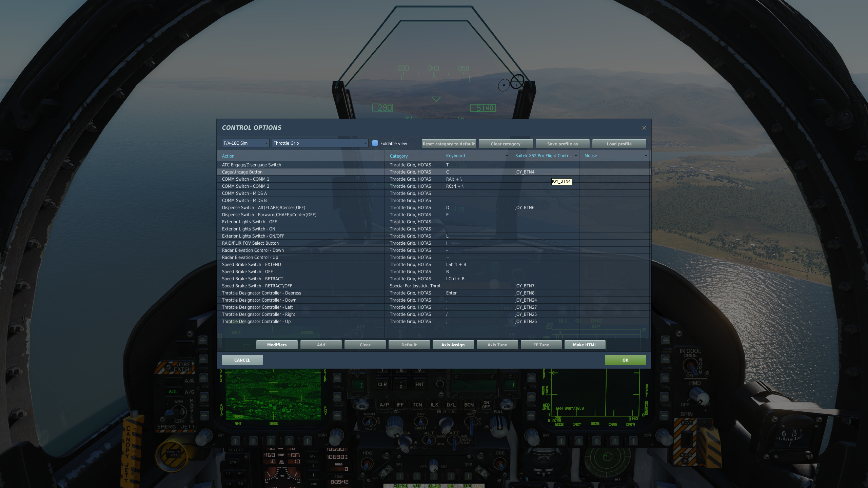Cancel the control options changes
This screenshot has height=488, width=868.
242,360
